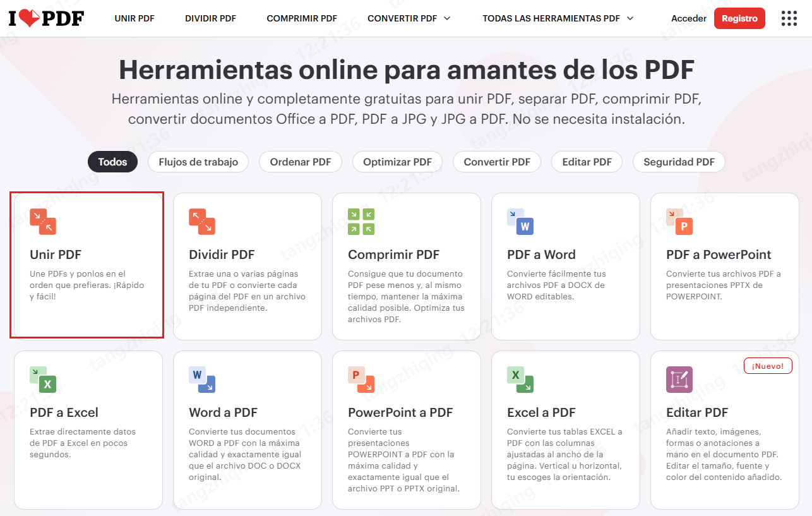Select the Convertir PDF filter
The image size is (812, 516).
click(497, 162)
